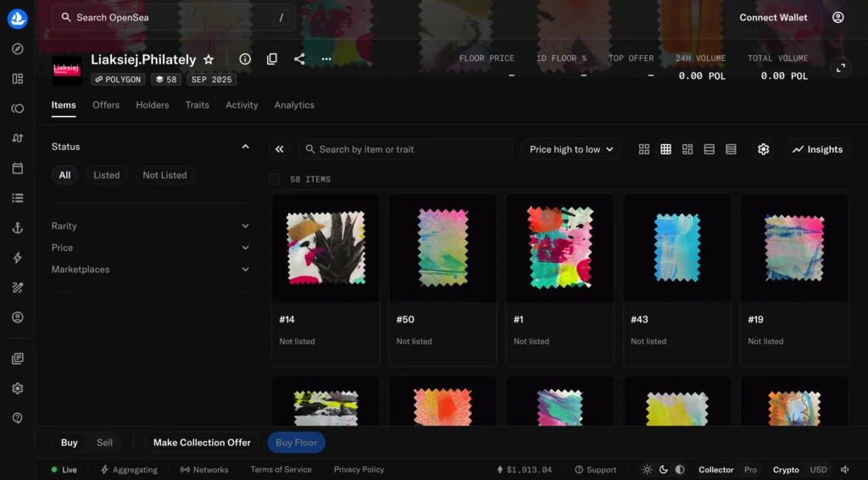
Task: Show collection info icon
Action: pos(245,59)
